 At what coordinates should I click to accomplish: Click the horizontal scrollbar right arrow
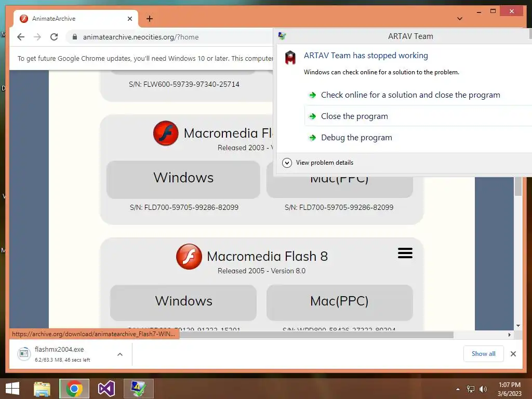point(509,335)
